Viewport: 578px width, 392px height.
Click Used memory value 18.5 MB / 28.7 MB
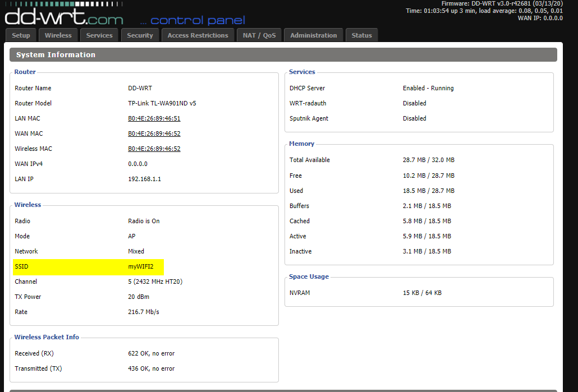[429, 191]
